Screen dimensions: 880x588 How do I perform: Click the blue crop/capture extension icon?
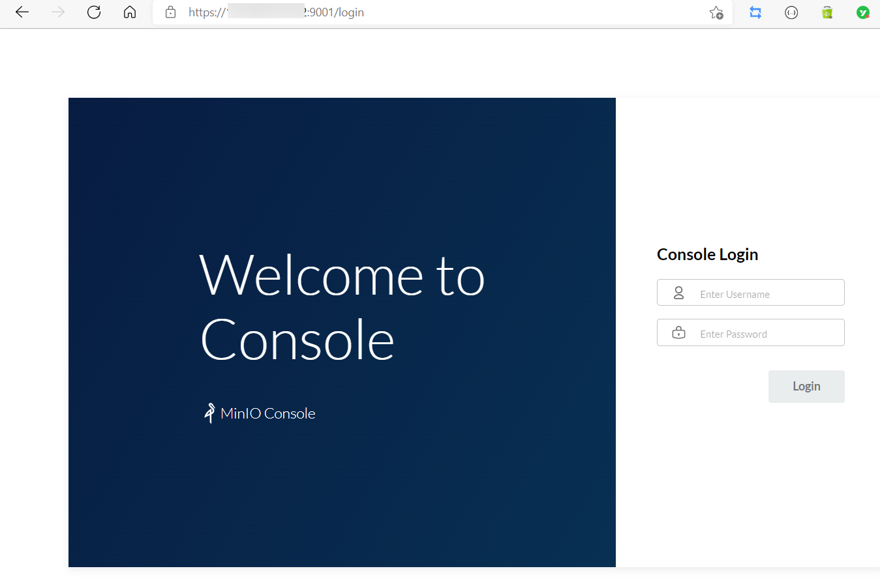755,12
